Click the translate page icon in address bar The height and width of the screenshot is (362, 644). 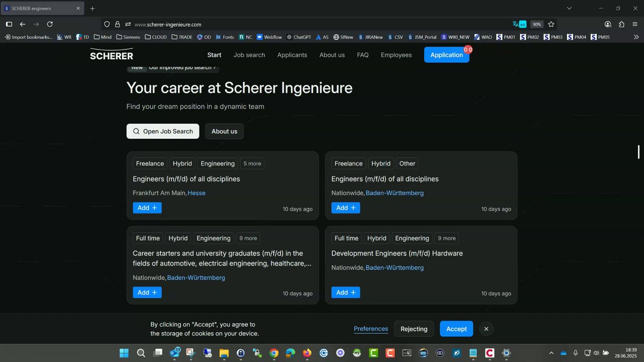[519, 24]
